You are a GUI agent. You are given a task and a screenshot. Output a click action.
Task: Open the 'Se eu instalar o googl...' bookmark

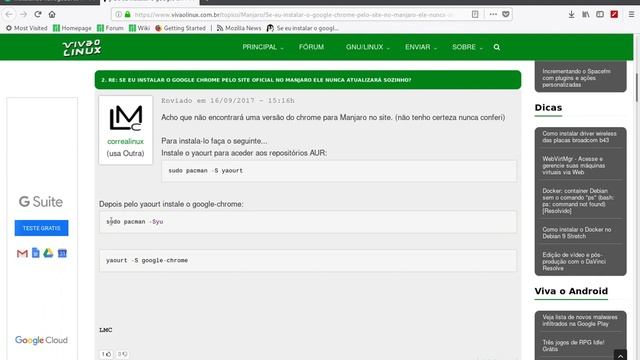tap(302, 28)
